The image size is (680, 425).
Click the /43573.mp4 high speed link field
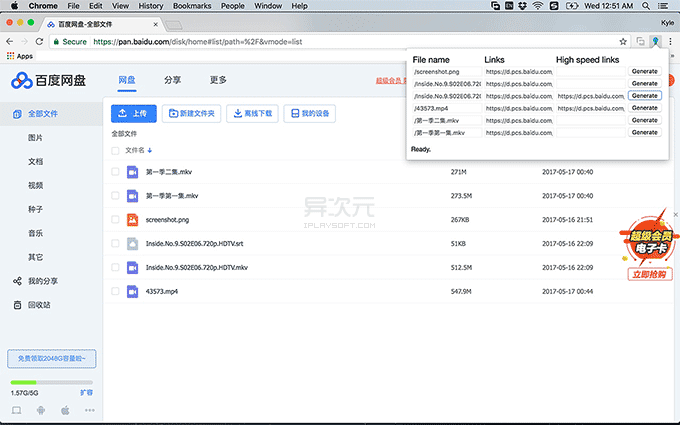click(x=591, y=108)
